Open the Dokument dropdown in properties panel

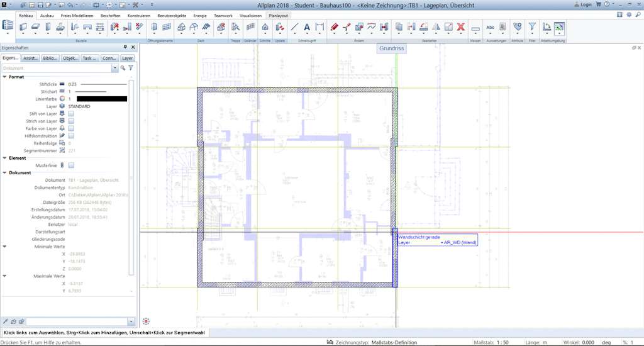[114, 68]
